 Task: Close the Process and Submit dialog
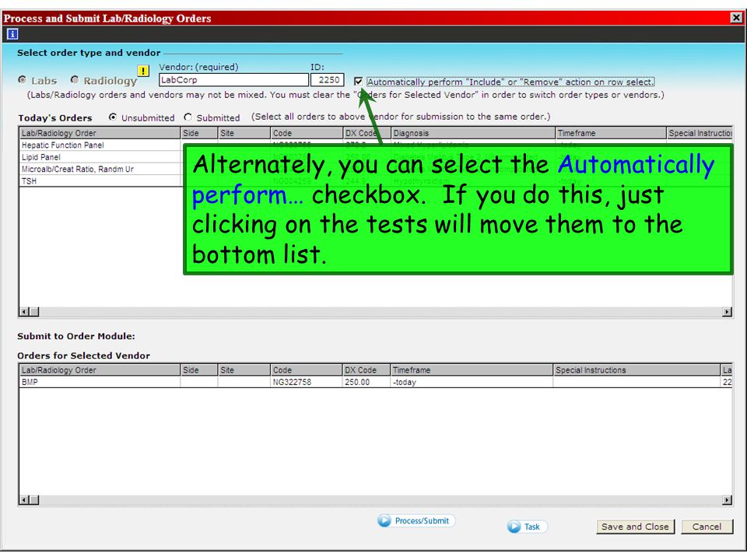point(736,18)
